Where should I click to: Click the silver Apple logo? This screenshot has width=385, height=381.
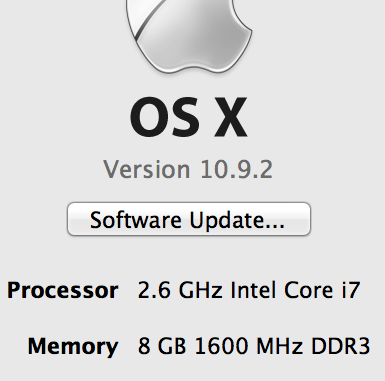click(x=189, y=36)
